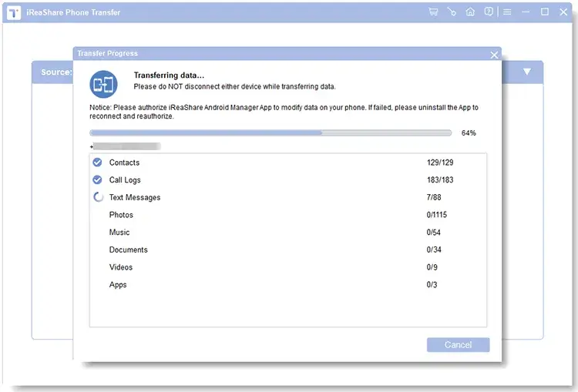Expand the destination device dropdown arrow
Viewport: 578px width, 392px height.
527,72
